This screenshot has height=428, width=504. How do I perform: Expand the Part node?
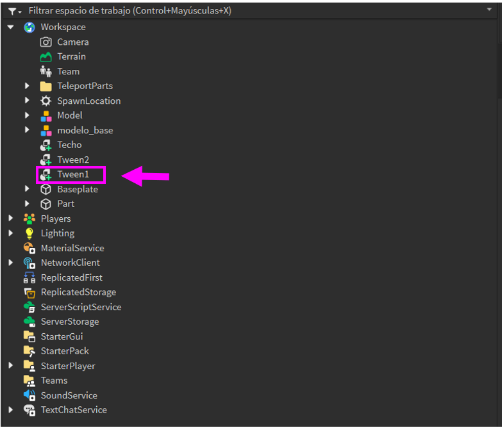[27, 204]
